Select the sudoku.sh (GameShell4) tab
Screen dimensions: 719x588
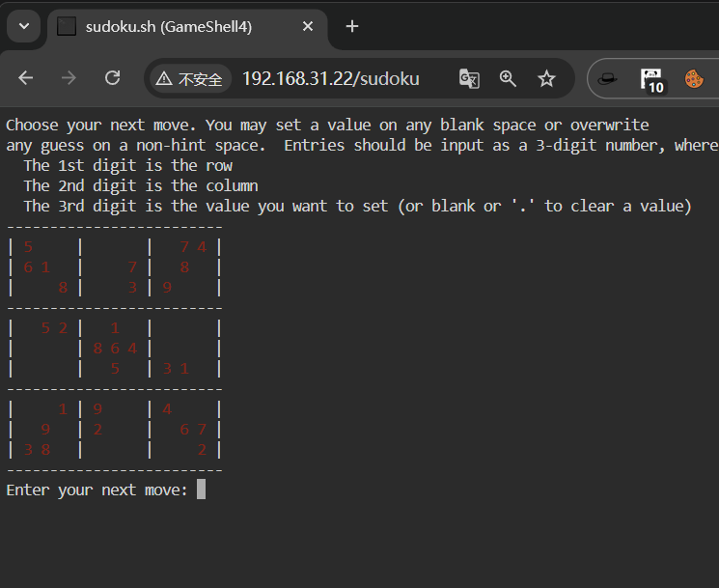(169, 27)
